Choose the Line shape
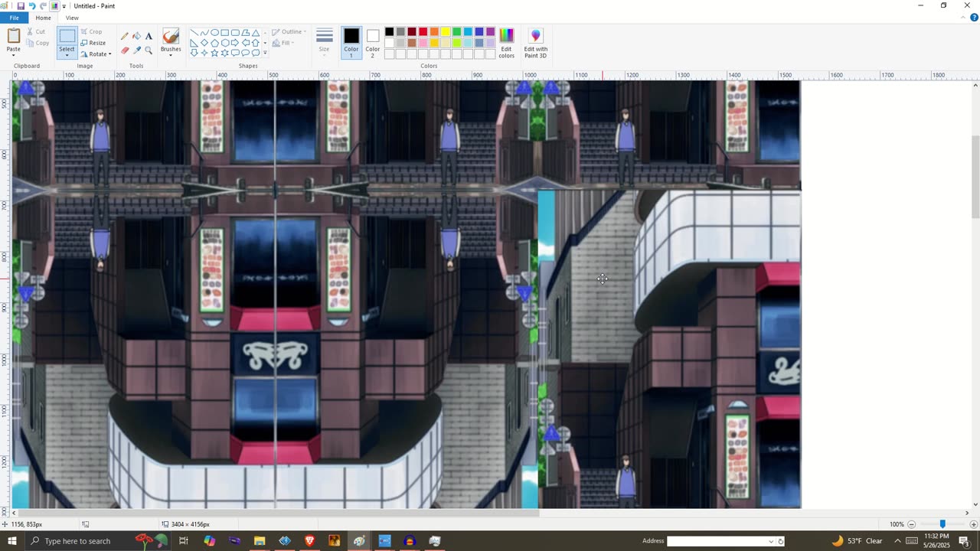 [x=194, y=33]
